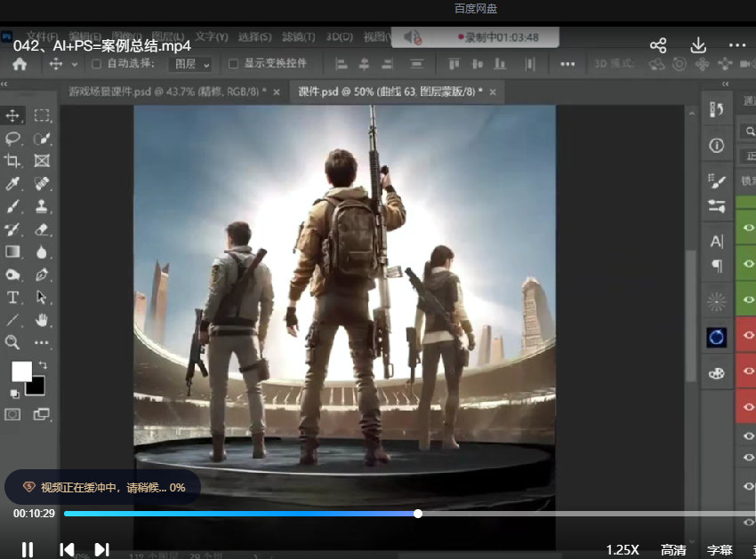Open the Brush Settings panel icon
756x559 pixels.
(717, 180)
